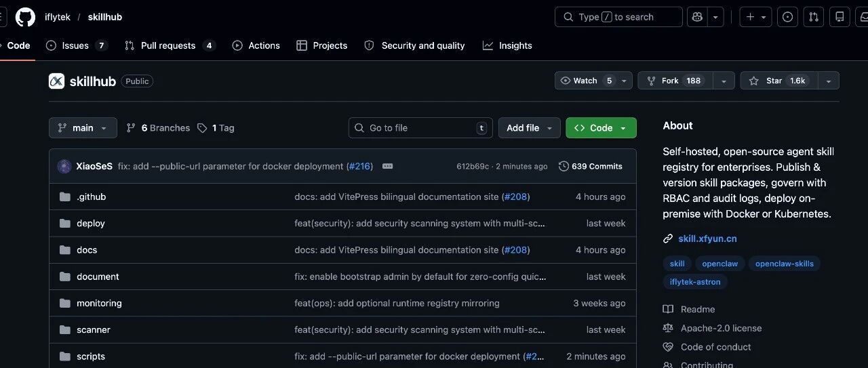This screenshot has width=868, height=368.
Task: Click the folder icon beside scripts
Action: pyautogui.click(x=65, y=356)
